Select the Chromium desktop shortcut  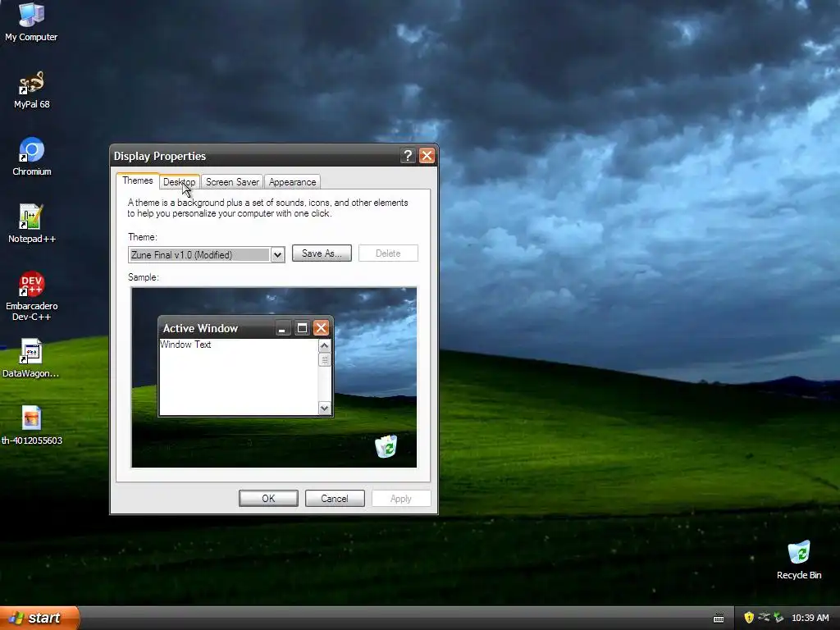(x=32, y=157)
